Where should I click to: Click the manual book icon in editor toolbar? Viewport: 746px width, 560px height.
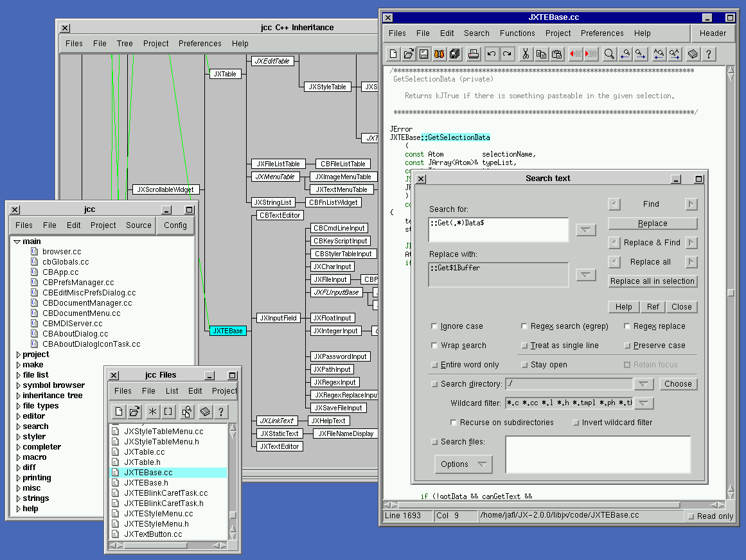tap(693, 54)
